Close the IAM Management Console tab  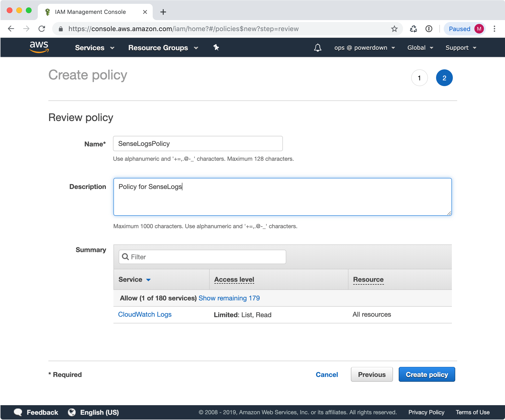145,12
